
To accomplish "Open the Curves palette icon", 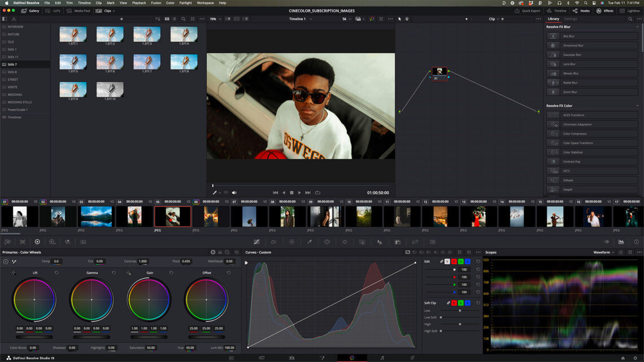I will click(256, 242).
